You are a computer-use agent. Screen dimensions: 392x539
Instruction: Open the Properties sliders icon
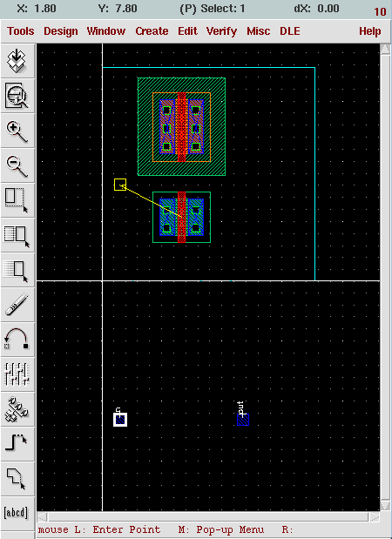pyautogui.click(x=17, y=374)
